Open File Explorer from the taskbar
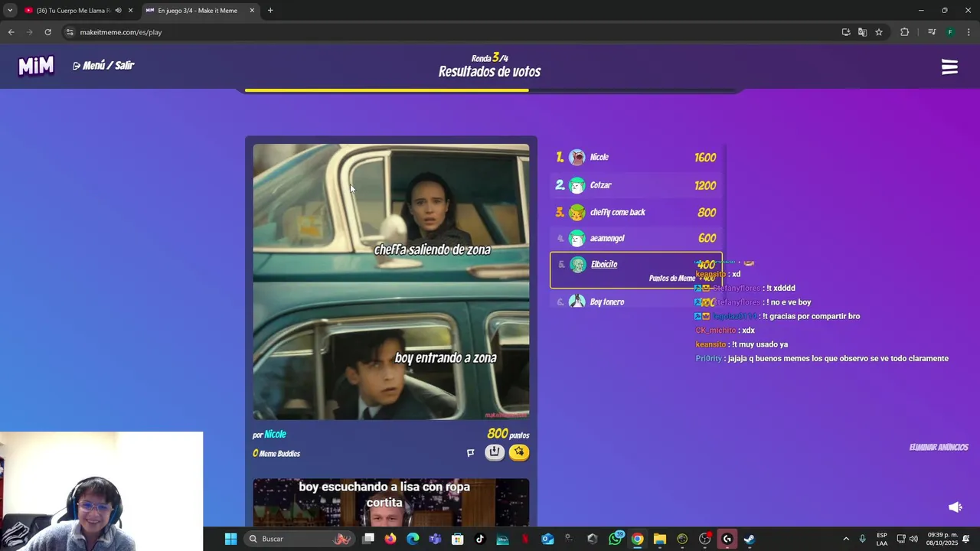The height and width of the screenshot is (551, 980). click(x=659, y=539)
